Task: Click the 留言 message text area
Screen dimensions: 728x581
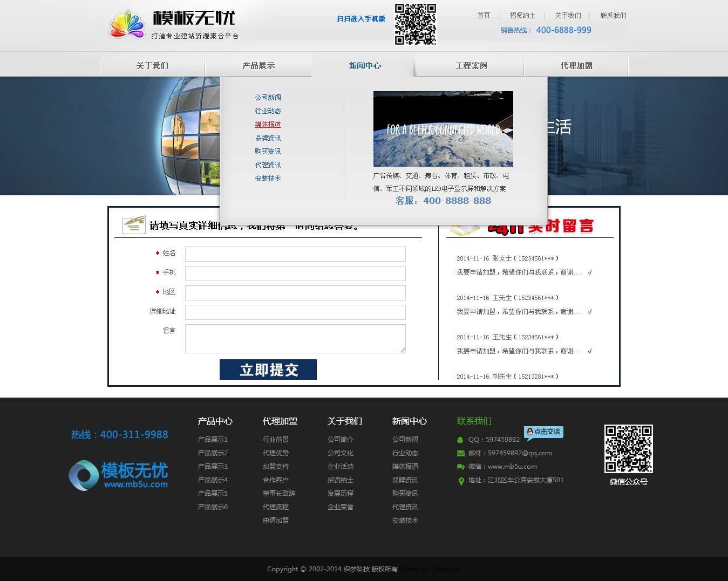Action: (x=295, y=339)
